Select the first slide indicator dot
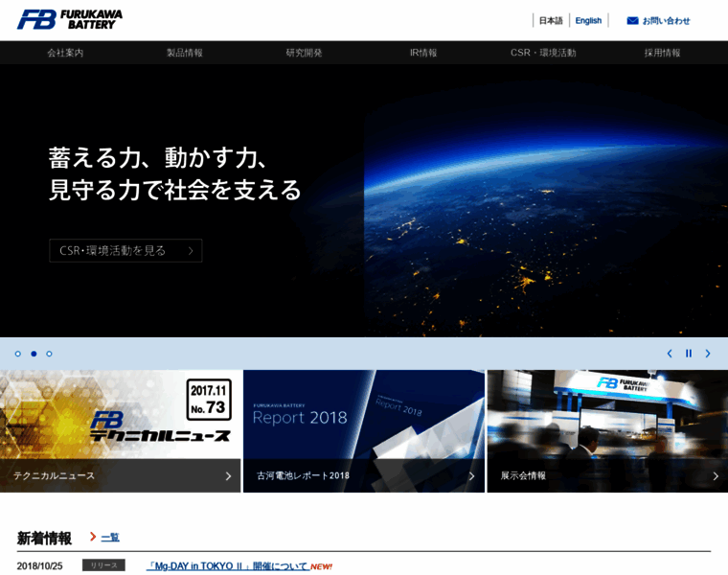 (x=17, y=354)
